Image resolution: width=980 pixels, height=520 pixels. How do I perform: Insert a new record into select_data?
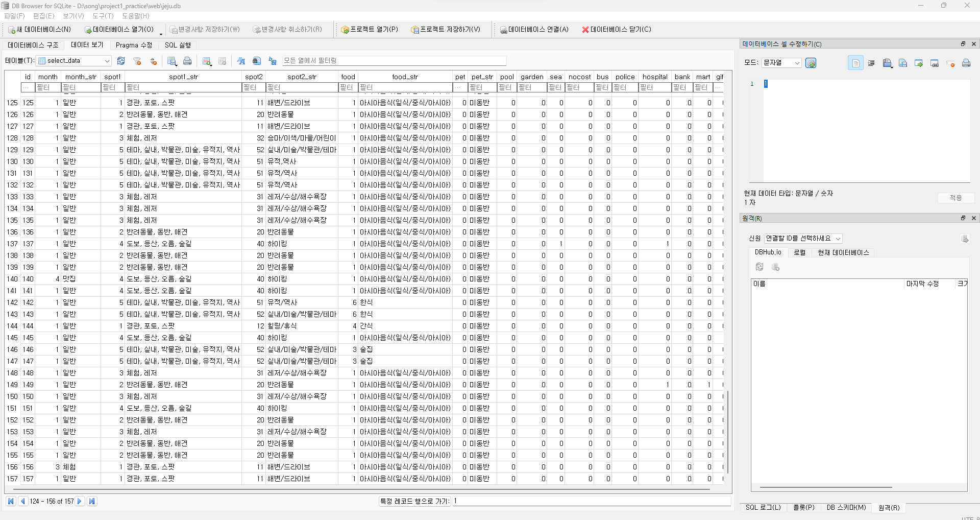pos(207,61)
